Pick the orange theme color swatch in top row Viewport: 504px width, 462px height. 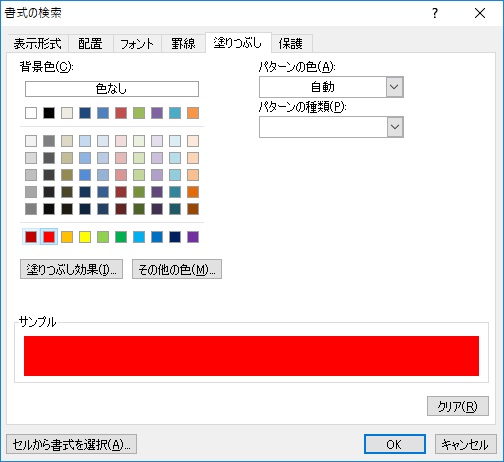pos(193,113)
